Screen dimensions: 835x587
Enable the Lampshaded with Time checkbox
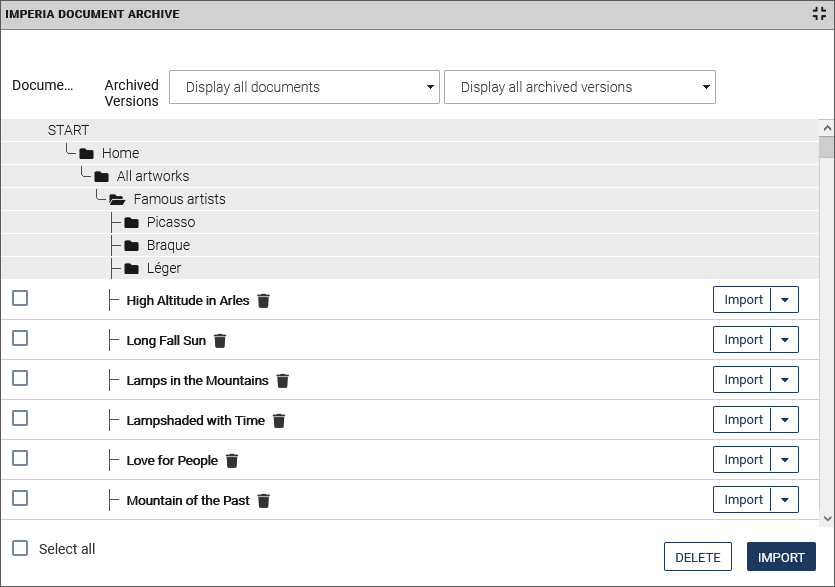[x=20, y=418]
